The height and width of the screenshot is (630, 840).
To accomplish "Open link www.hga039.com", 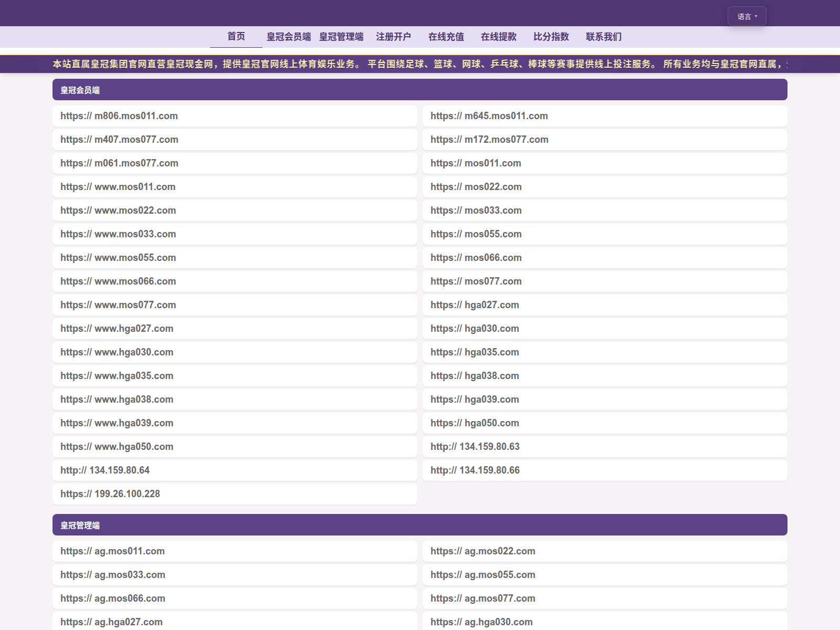I will tap(235, 423).
